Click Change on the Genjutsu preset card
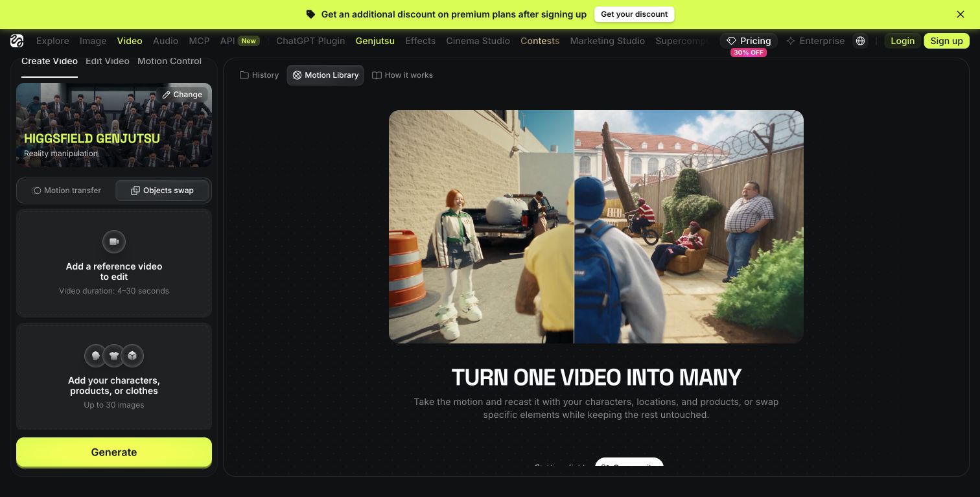Viewport: 980px width, 497px height. pyautogui.click(x=182, y=95)
